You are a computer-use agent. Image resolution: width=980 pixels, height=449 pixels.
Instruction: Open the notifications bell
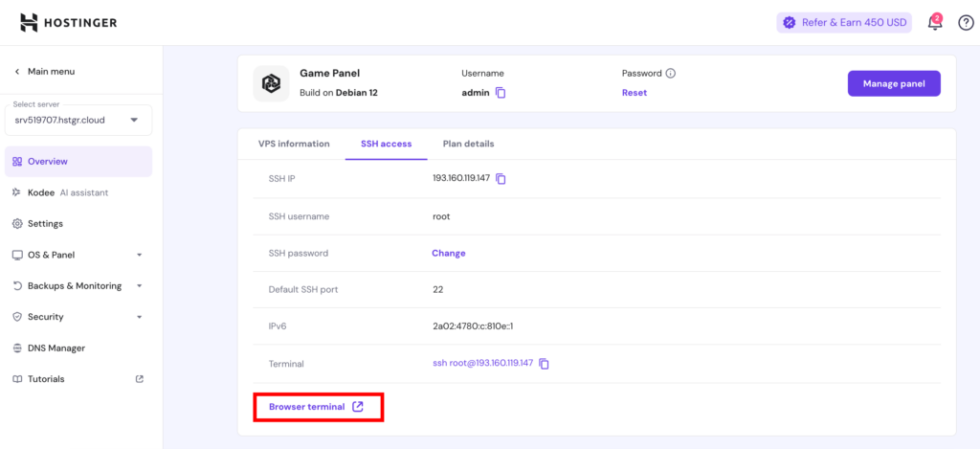pos(935,23)
